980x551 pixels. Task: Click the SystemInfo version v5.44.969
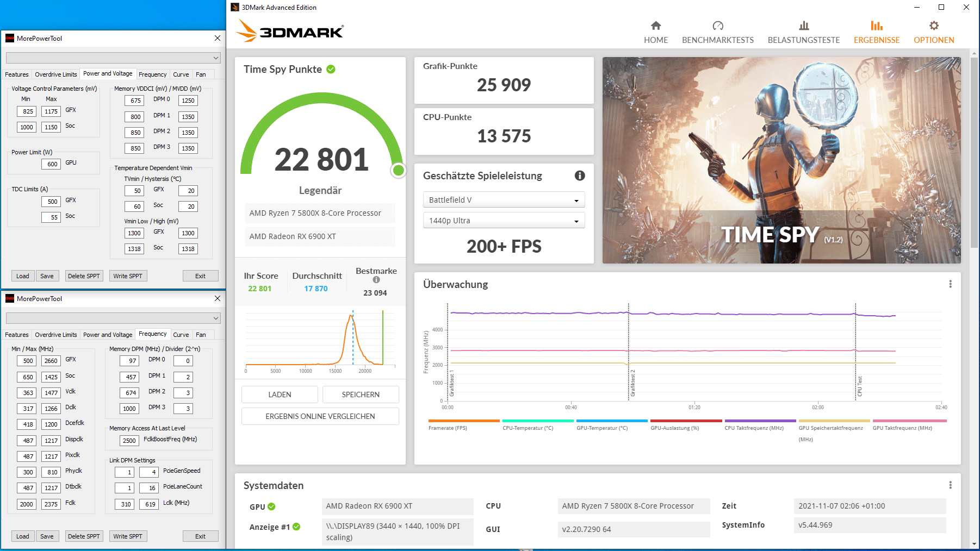coord(870,525)
